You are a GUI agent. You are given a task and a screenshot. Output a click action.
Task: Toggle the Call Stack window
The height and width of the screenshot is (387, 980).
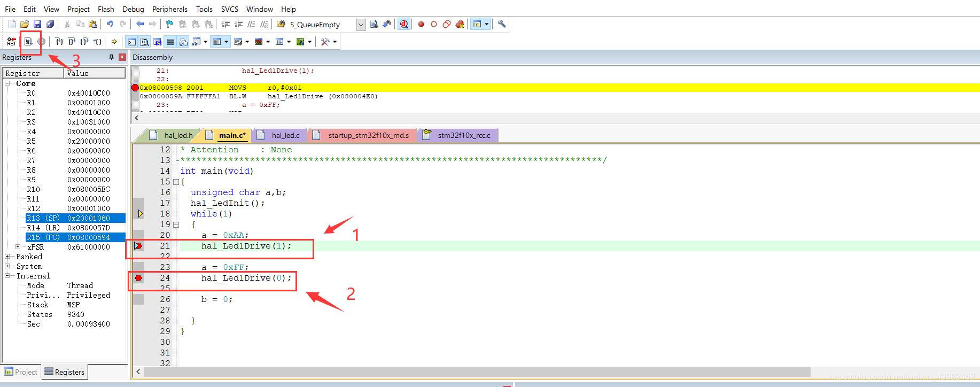183,42
